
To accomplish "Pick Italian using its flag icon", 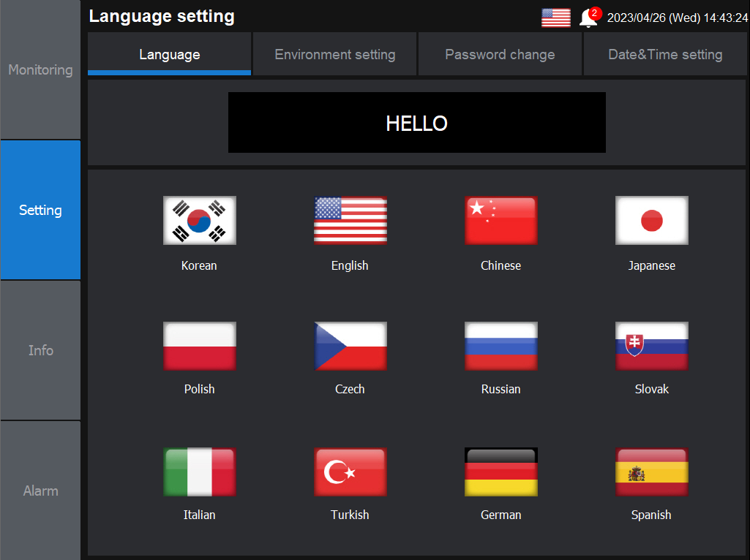I will (199, 472).
